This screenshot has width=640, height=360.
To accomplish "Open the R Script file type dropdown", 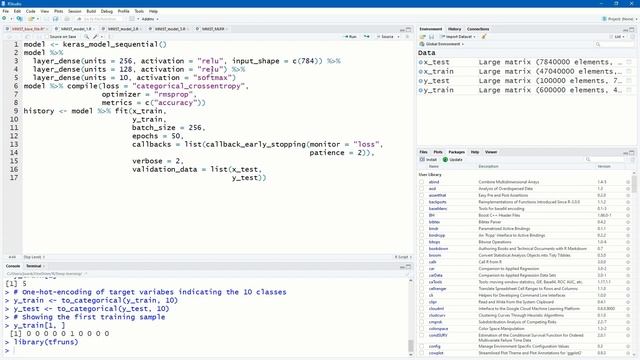I will [403, 257].
